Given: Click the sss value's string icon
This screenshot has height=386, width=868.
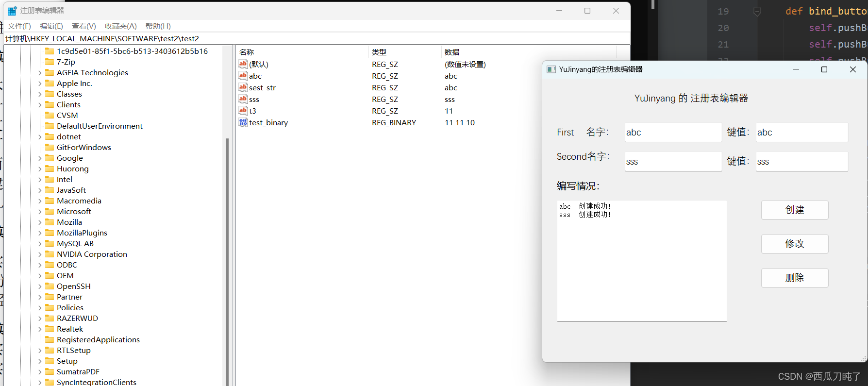Looking at the screenshot, I should point(243,99).
